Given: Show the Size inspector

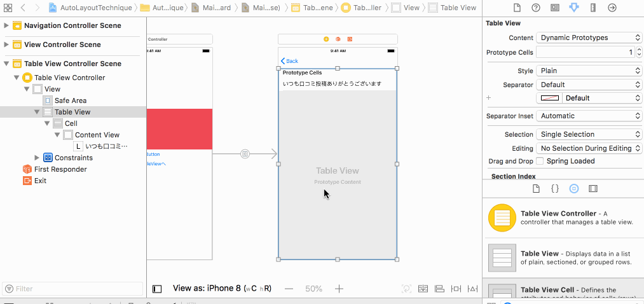Looking at the screenshot, I should coord(593,8).
